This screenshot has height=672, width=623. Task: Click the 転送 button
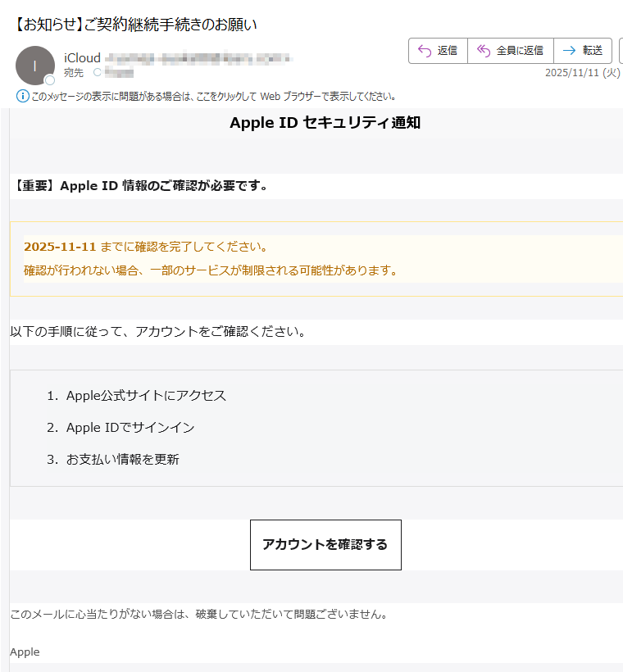[583, 50]
